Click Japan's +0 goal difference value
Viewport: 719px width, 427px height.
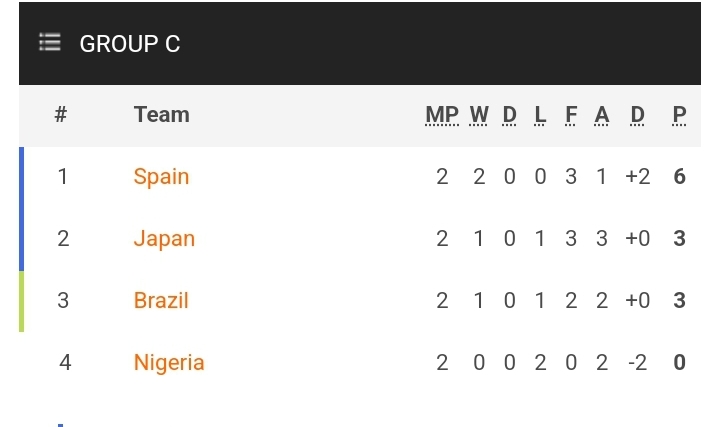tap(638, 239)
